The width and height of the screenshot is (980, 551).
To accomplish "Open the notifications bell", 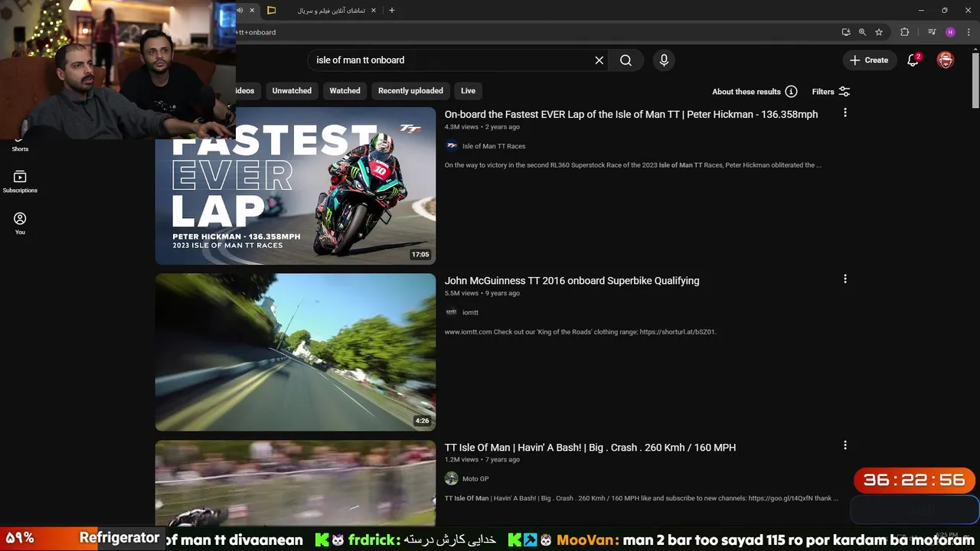I will tap(913, 60).
